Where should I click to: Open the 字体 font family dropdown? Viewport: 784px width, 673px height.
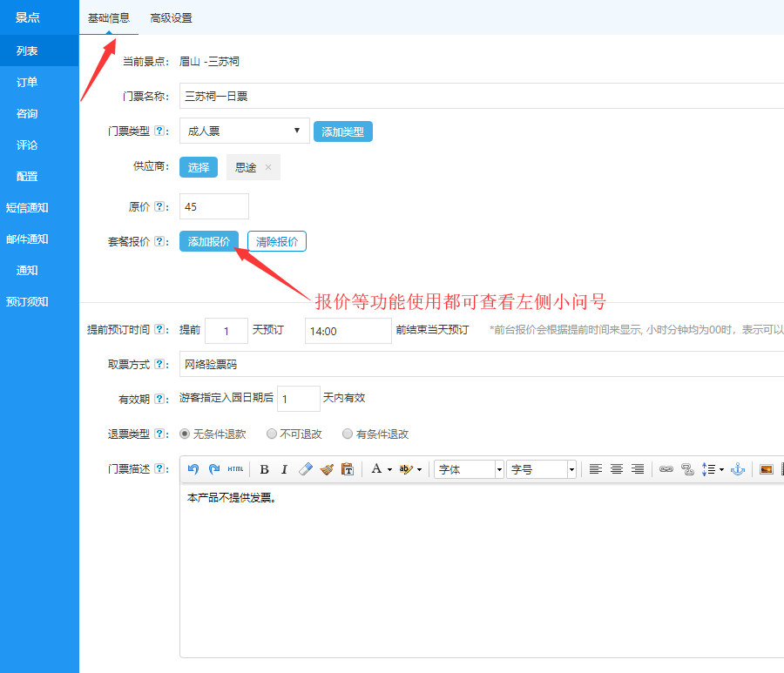click(470, 469)
